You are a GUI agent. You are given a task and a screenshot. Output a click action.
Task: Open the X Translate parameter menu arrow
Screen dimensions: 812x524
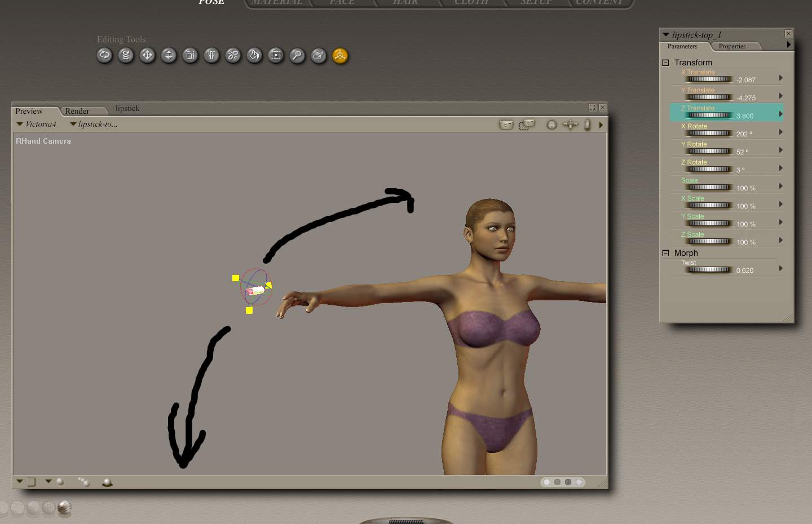click(780, 78)
